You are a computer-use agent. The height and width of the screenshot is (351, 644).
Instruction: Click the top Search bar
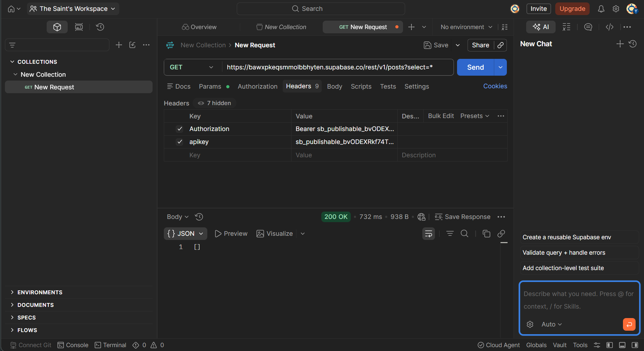pos(321,9)
